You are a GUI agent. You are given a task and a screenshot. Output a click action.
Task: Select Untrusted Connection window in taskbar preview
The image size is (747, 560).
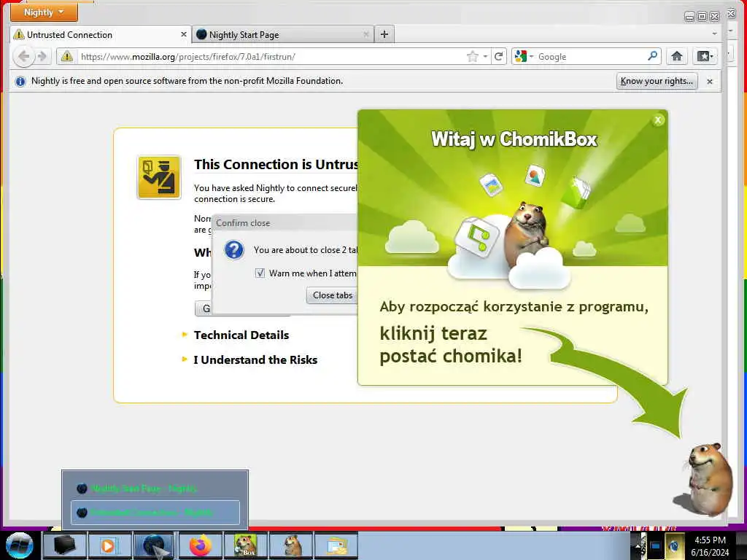click(155, 513)
